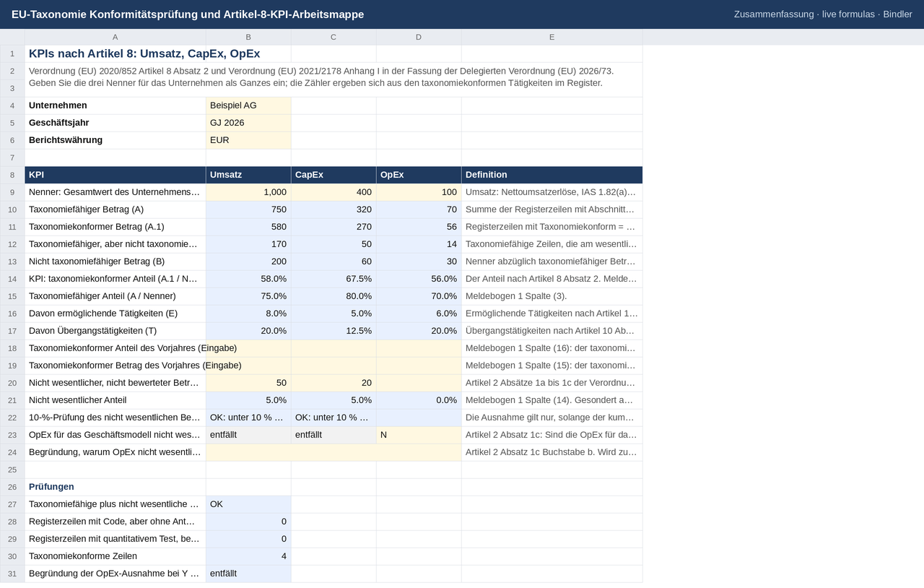Screen dimensions: 924x588
Task: Select column A header
Action: (115, 37)
